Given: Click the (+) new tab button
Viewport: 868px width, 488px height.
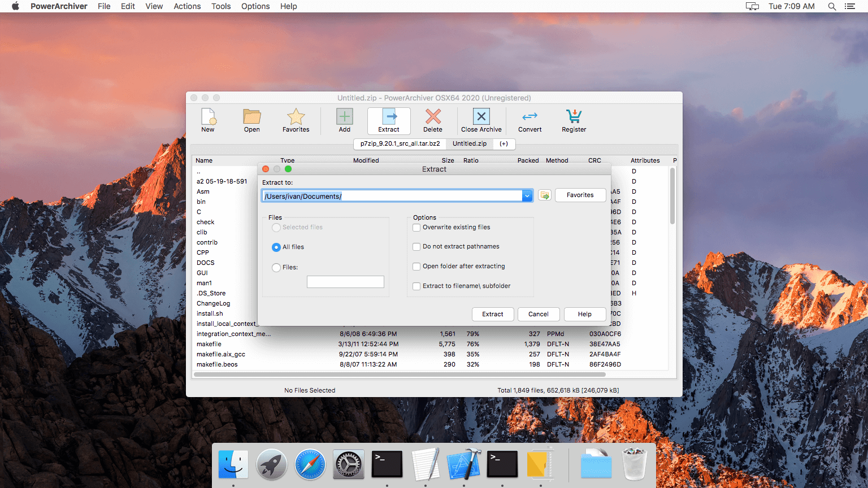Looking at the screenshot, I should coord(504,144).
